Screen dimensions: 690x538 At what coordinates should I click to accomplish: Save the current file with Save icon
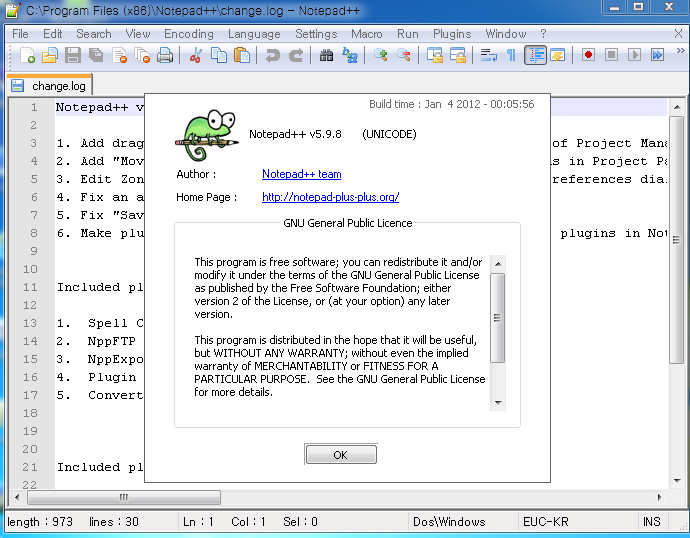[x=73, y=55]
